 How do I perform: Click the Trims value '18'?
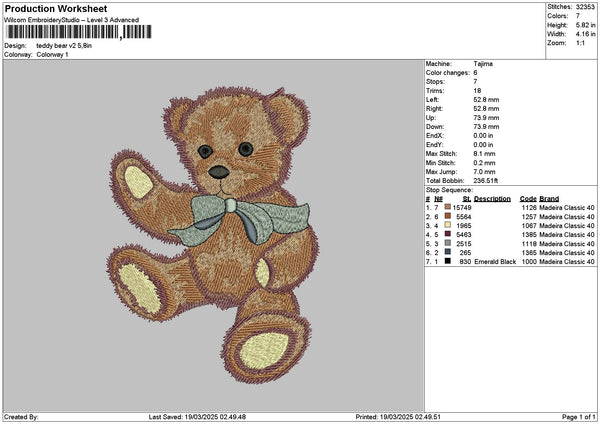click(x=477, y=91)
